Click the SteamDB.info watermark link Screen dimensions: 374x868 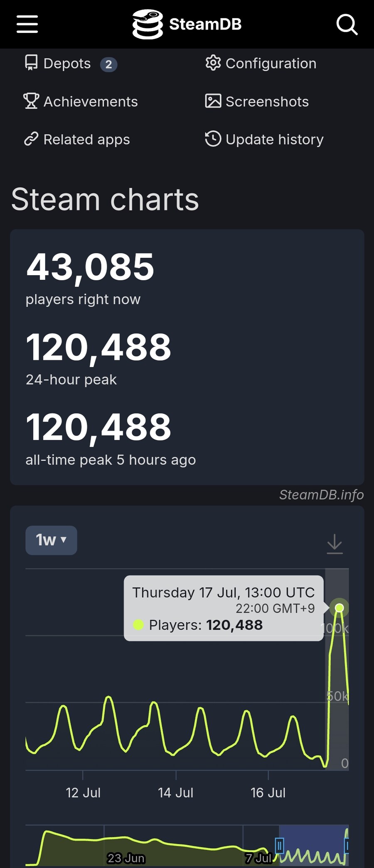[x=321, y=495]
